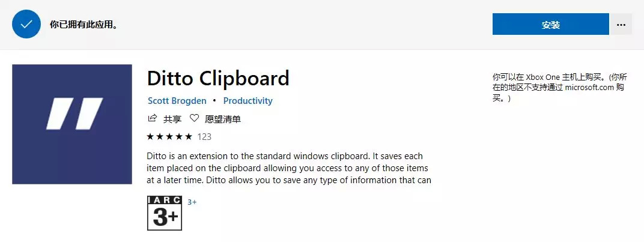Click the 你已拥有此应用 ownership message

click(84, 25)
